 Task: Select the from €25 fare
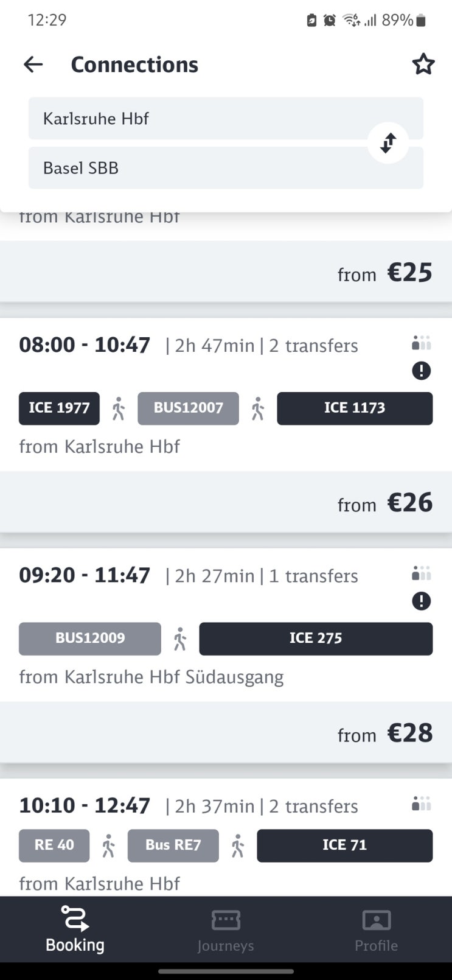click(384, 273)
